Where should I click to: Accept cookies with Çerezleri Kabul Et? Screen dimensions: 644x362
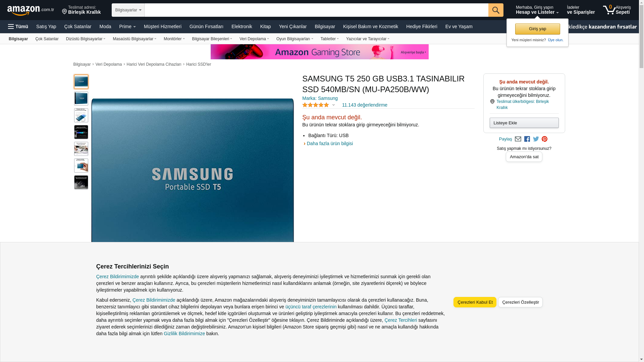click(475, 302)
